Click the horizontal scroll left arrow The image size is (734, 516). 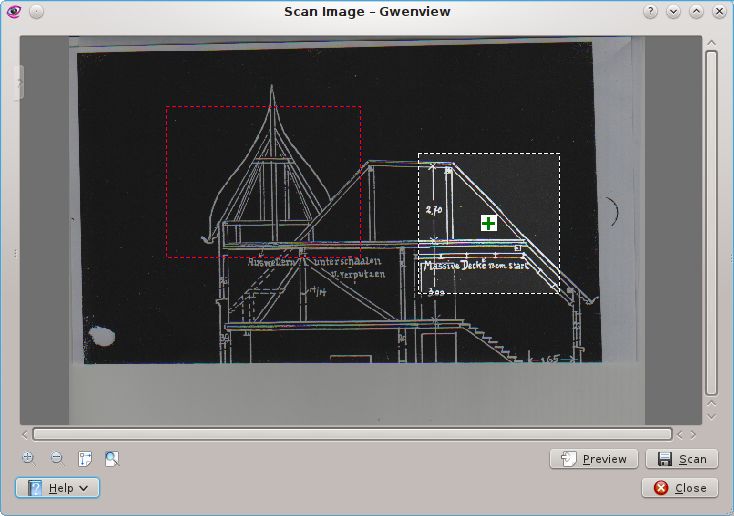(25, 435)
